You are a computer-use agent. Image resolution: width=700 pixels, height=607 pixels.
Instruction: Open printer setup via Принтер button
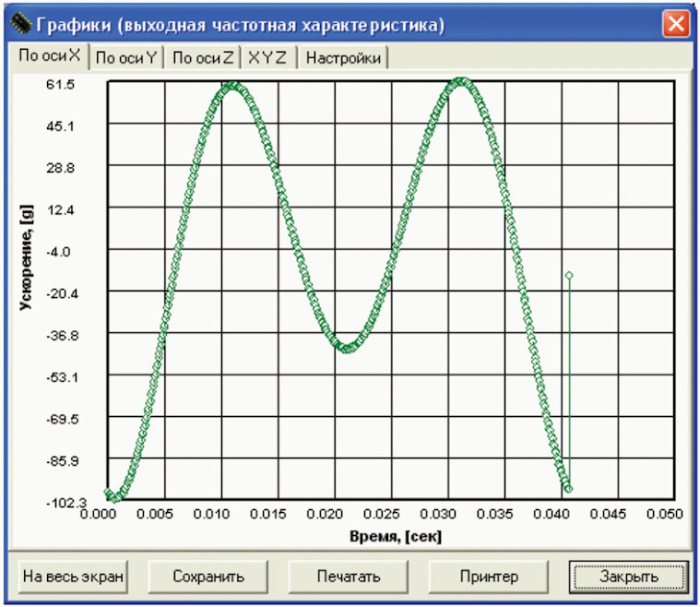click(489, 577)
